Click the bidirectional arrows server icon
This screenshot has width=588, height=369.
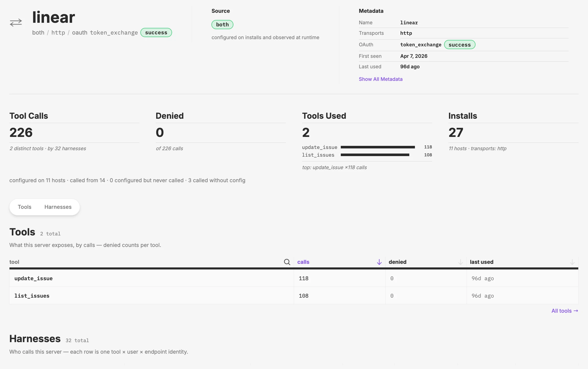16,23
